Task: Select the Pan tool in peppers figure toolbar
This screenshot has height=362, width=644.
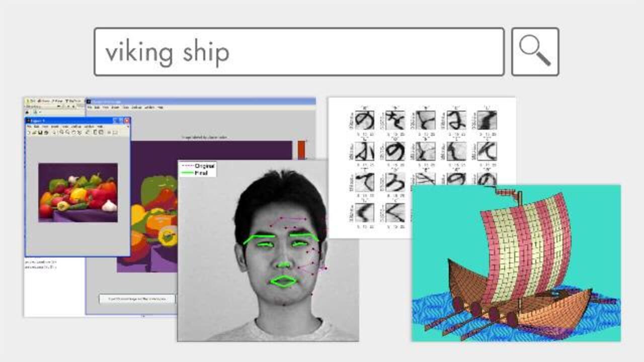Action: (x=73, y=132)
